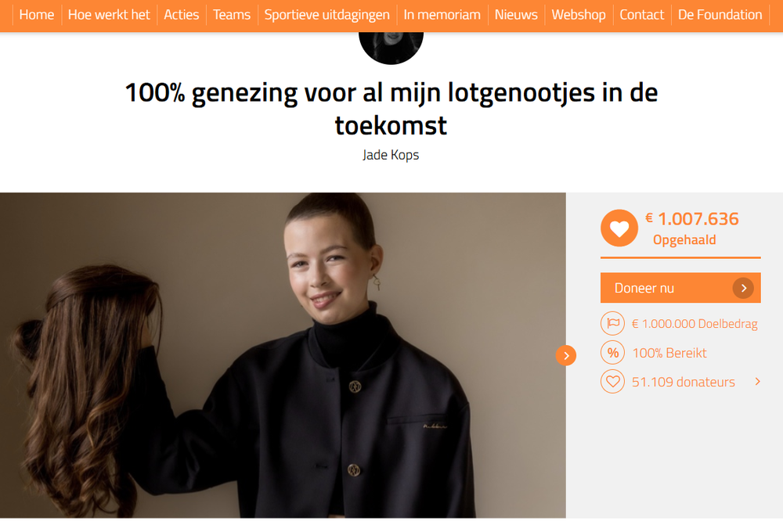Open Sportieve uitdagingen menu
The image size is (783, 532).
[327, 15]
